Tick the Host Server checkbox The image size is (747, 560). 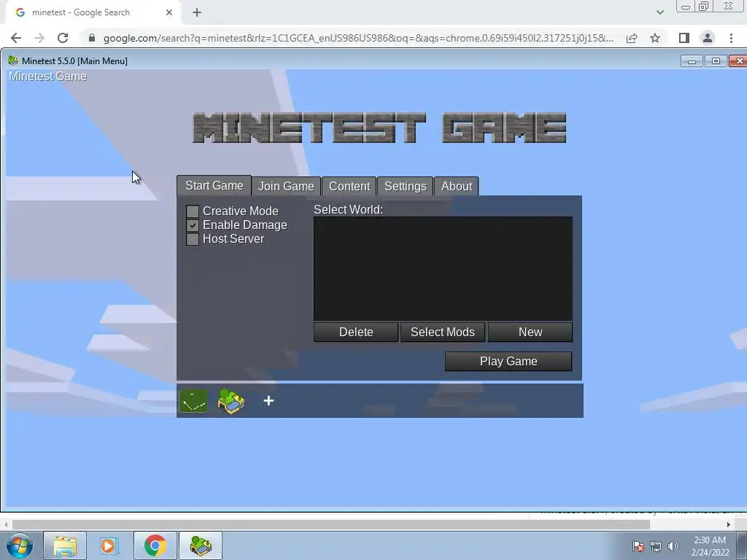[x=193, y=238]
